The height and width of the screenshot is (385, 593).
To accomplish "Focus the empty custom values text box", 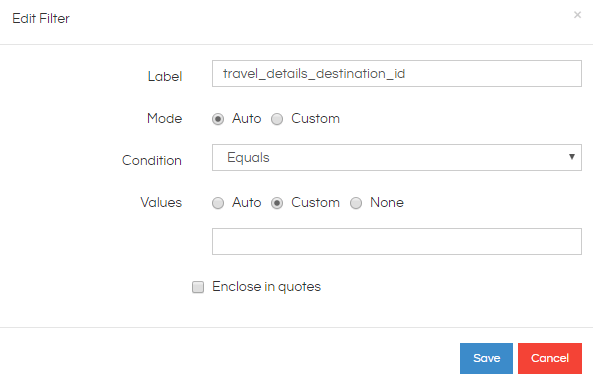I will coord(397,241).
